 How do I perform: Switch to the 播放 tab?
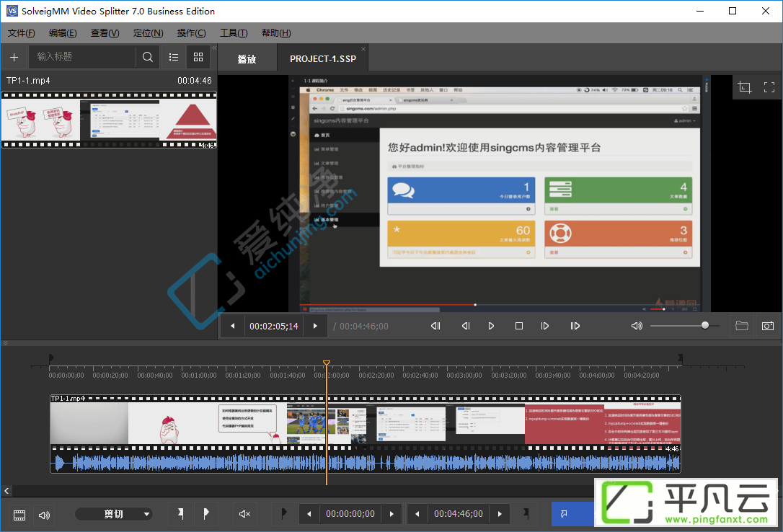click(x=247, y=59)
